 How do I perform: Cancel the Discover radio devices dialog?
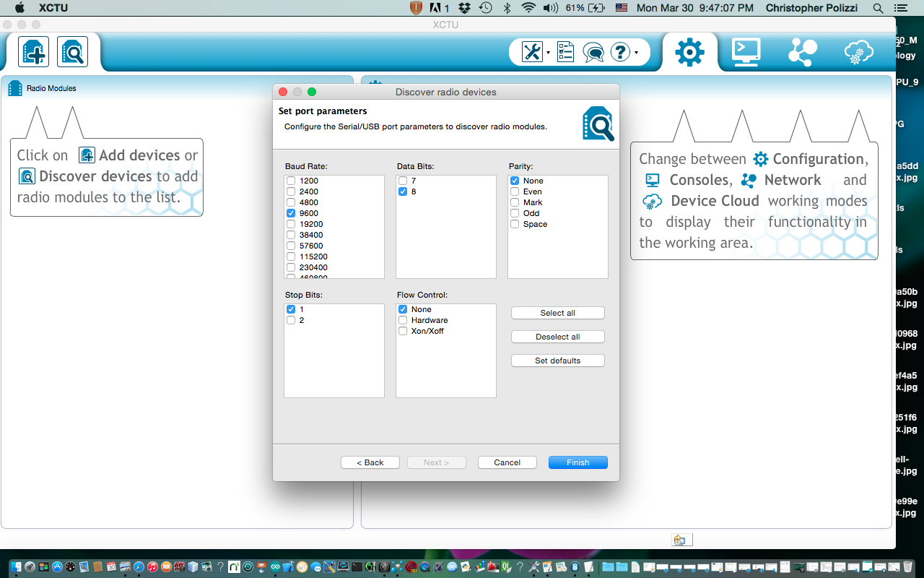pyautogui.click(x=507, y=462)
